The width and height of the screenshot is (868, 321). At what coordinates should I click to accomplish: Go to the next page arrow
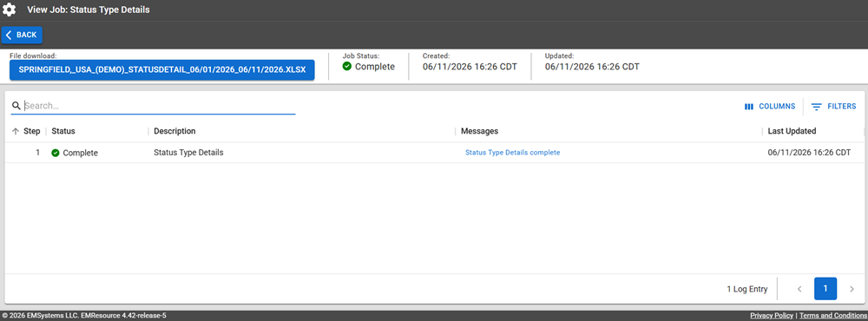coord(852,289)
